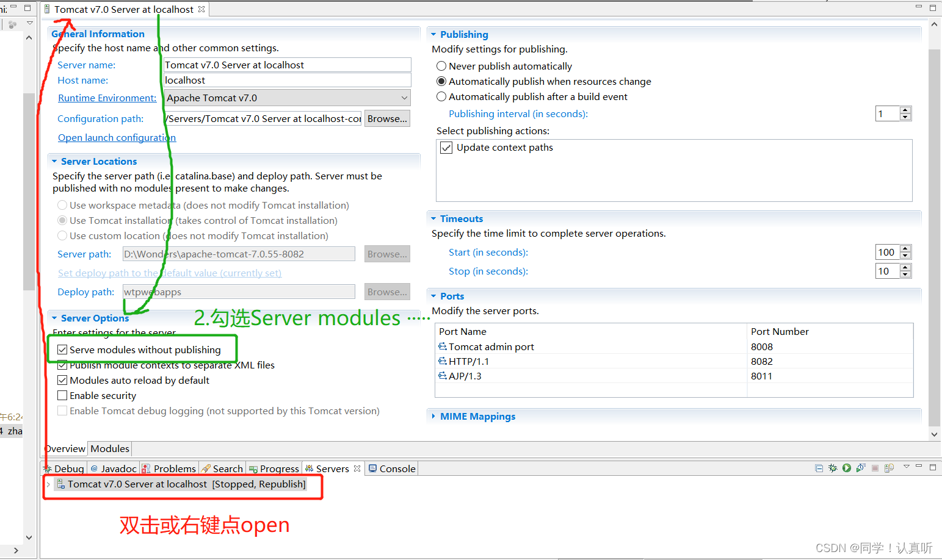942x560 pixels.
Task: Click the 8011 port number cell
Action: pos(830,376)
